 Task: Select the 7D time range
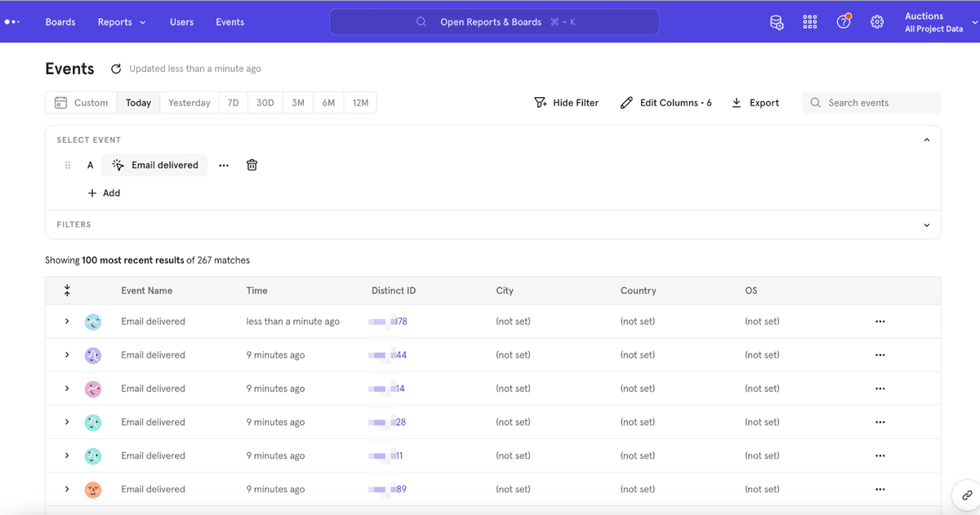pyautogui.click(x=233, y=103)
